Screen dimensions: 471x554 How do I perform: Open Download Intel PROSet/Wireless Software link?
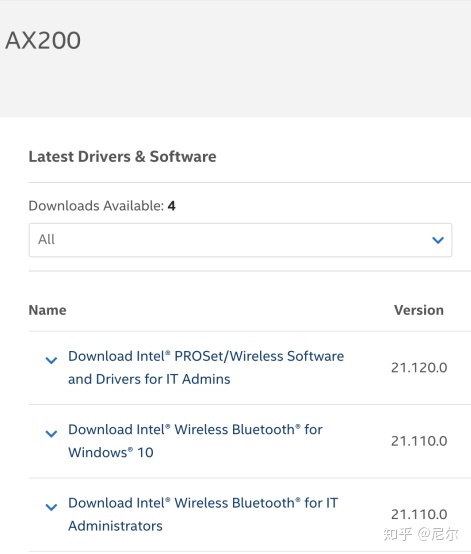click(206, 367)
